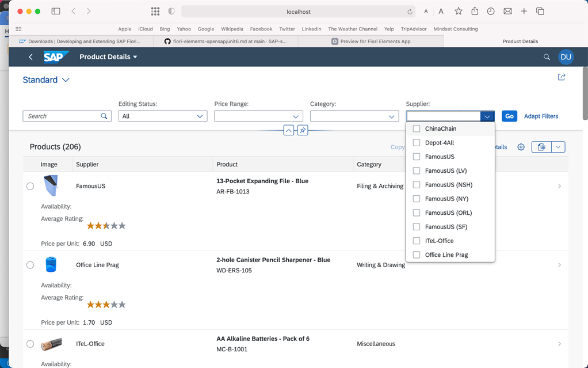Check FamousUS (NY) checkbox
This screenshot has height=368, width=588.
click(416, 199)
